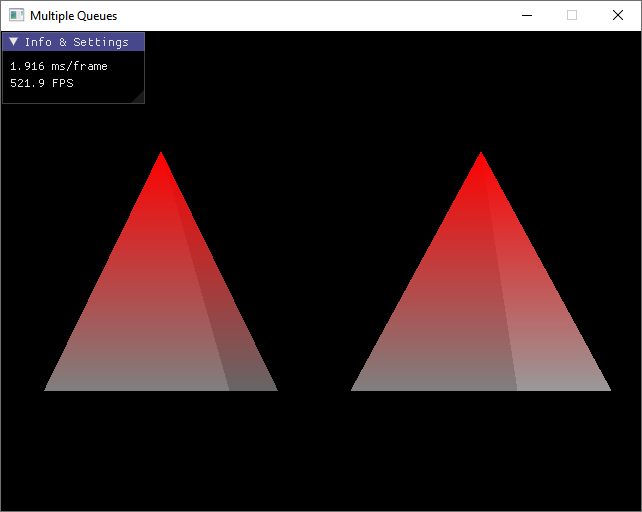
Task: Click the greyed-out maximize button
Action: pyautogui.click(x=572, y=16)
